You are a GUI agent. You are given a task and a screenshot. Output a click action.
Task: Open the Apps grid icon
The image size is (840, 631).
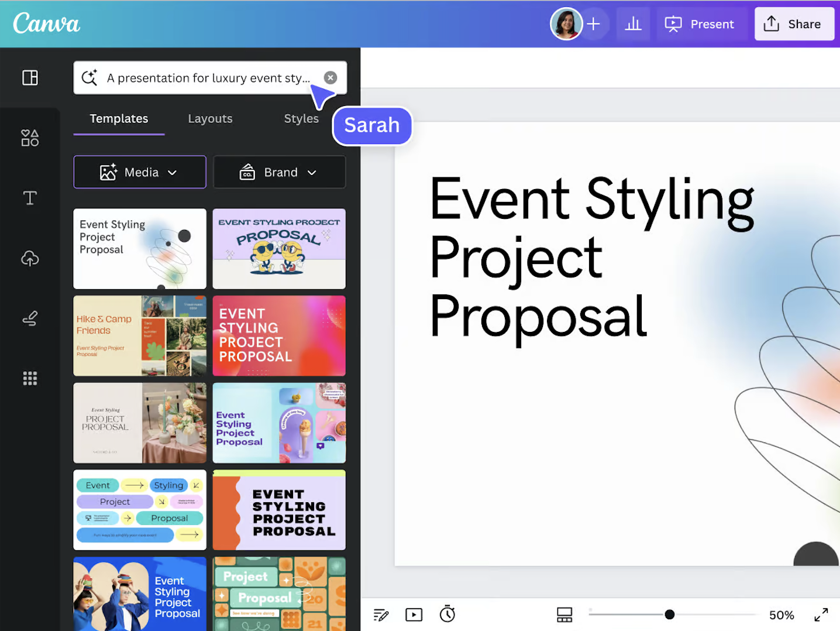(x=30, y=379)
